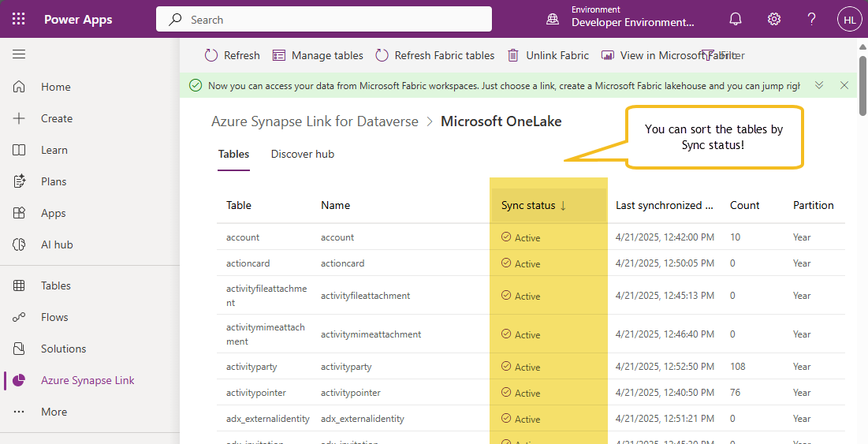Open the settings gear
The image size is (868, 444).
pyautogui.click(x=774, y=20)
